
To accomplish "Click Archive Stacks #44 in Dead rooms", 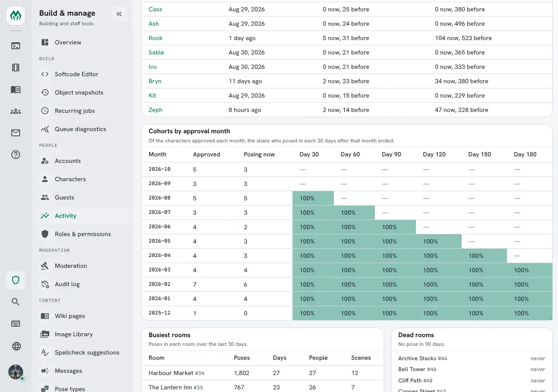I will tap(423, 358).
